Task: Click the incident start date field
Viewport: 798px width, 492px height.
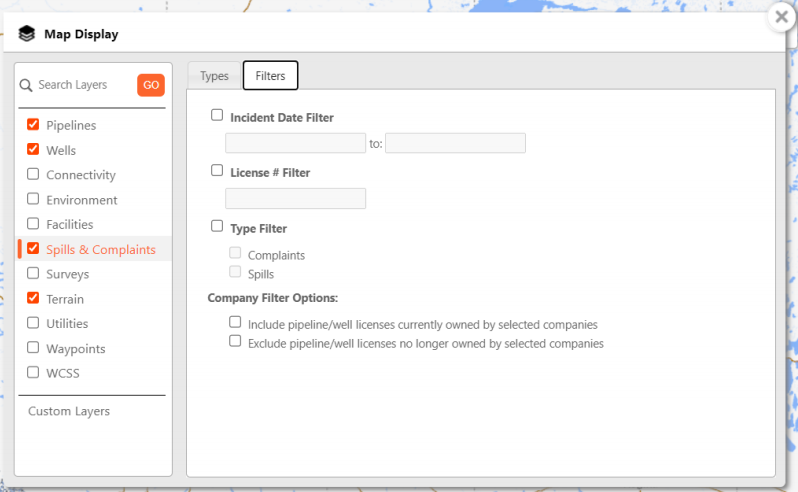Action: (295, 143)
